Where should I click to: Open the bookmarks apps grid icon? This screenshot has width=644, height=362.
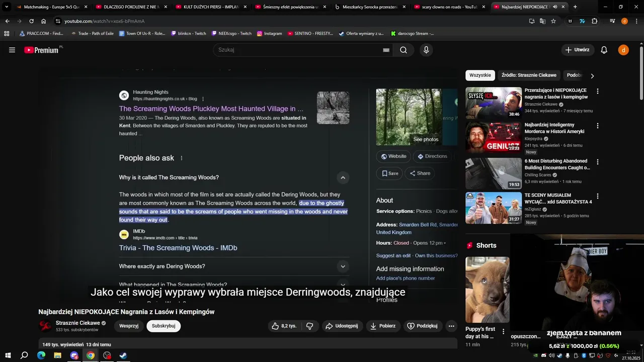tap(7, 33)
